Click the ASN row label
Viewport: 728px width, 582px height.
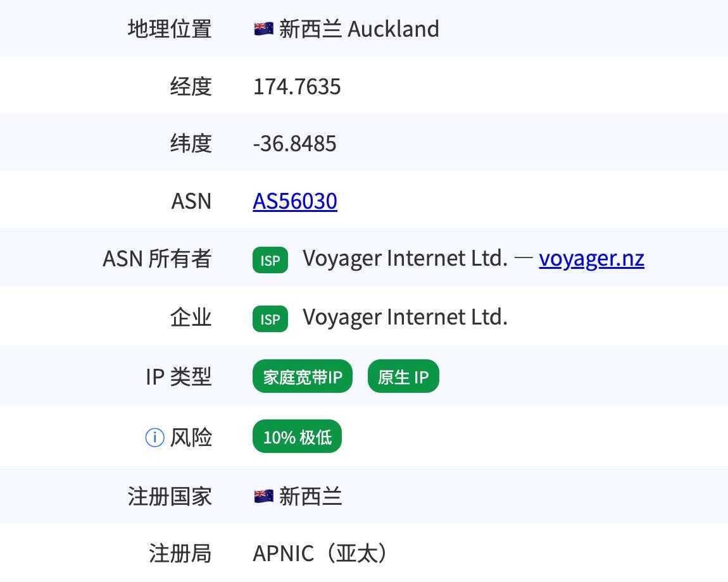(x=191, y=201)
